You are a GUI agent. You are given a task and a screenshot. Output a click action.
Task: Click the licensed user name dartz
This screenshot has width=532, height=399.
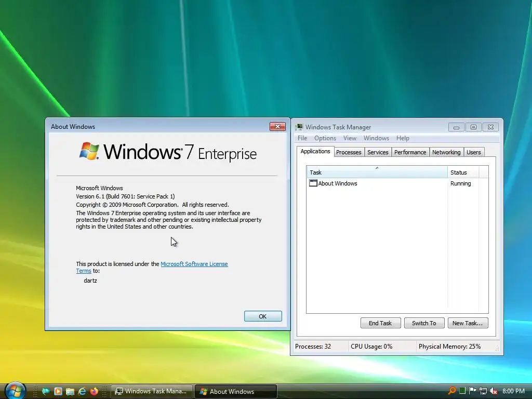click(90, 281)
